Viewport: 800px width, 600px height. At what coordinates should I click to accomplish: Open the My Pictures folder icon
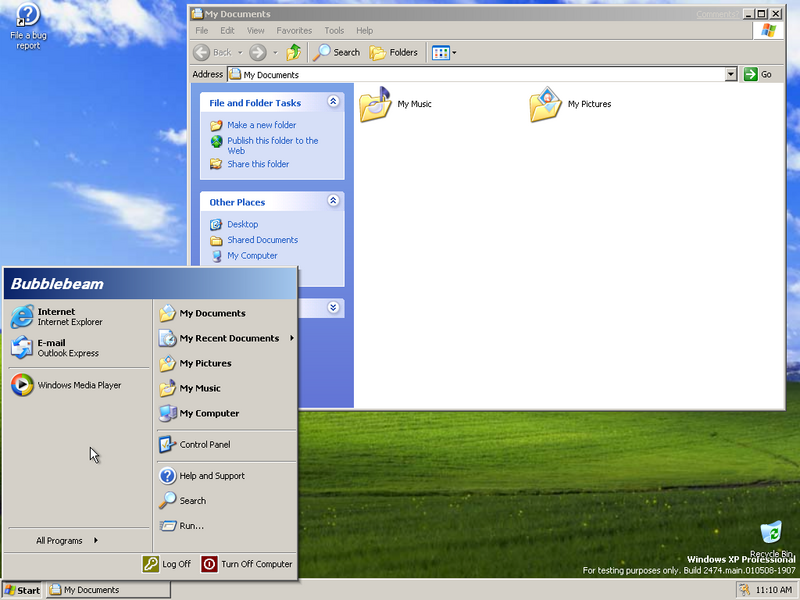click(546, 104)
